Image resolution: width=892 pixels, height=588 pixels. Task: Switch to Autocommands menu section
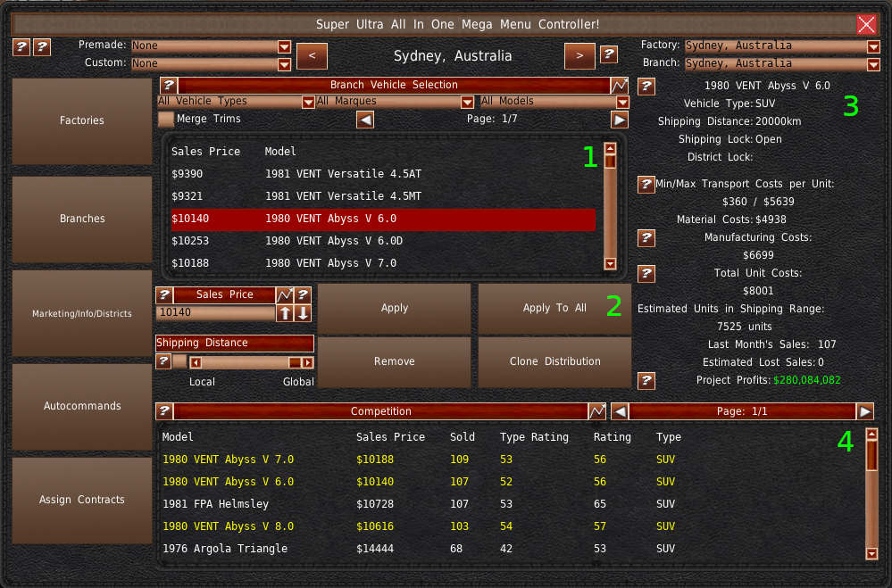(82, 406)
